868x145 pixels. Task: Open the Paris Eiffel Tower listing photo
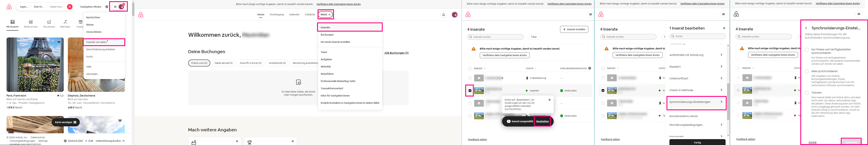35,65
